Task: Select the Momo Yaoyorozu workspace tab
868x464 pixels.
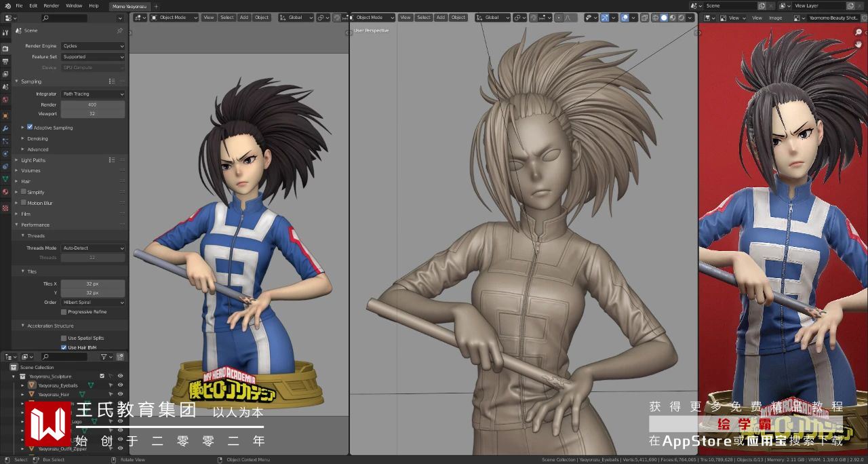Action: (x=130, y=6)
